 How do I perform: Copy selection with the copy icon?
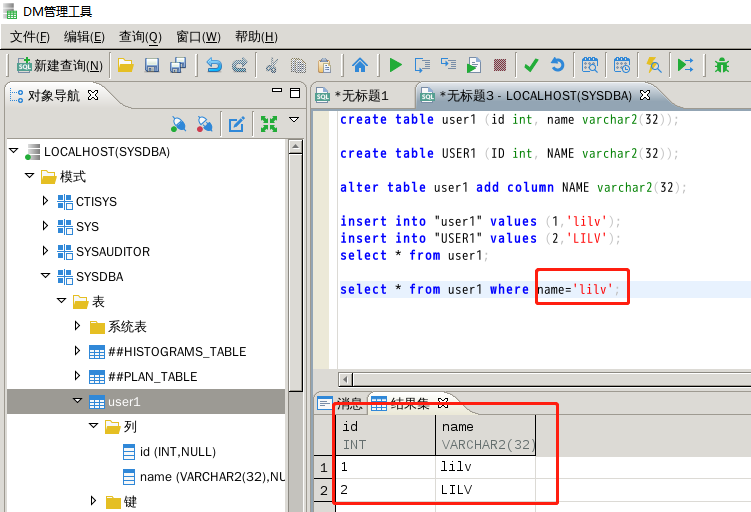298,65
